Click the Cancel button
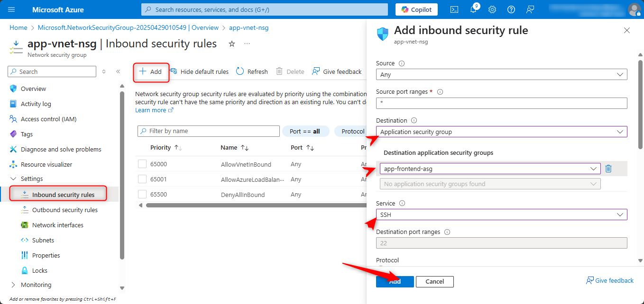The image size is (644, 304). (x=435, y=281)
